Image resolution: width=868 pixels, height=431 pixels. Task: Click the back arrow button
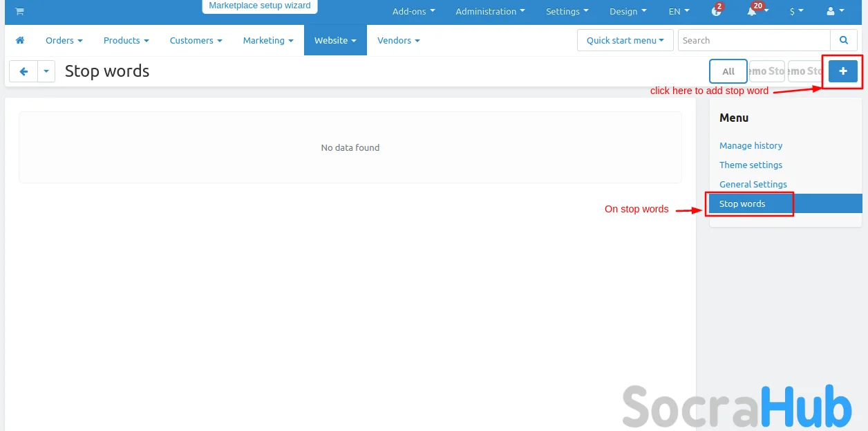[23, 71]
